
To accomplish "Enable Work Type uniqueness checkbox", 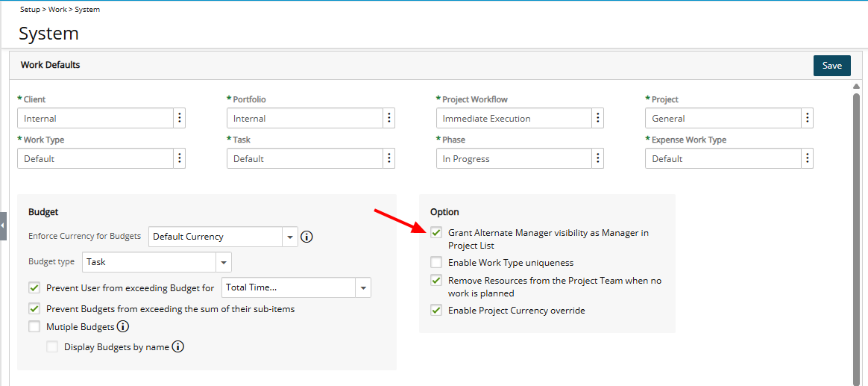I will (x=436, y=262).
